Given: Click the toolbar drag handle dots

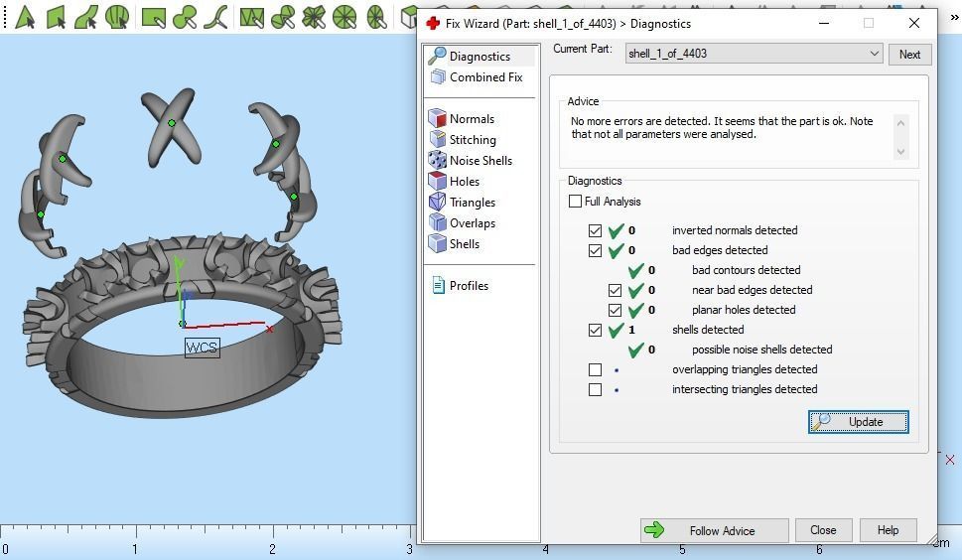Looking at the screenshot, I should 5,17.
